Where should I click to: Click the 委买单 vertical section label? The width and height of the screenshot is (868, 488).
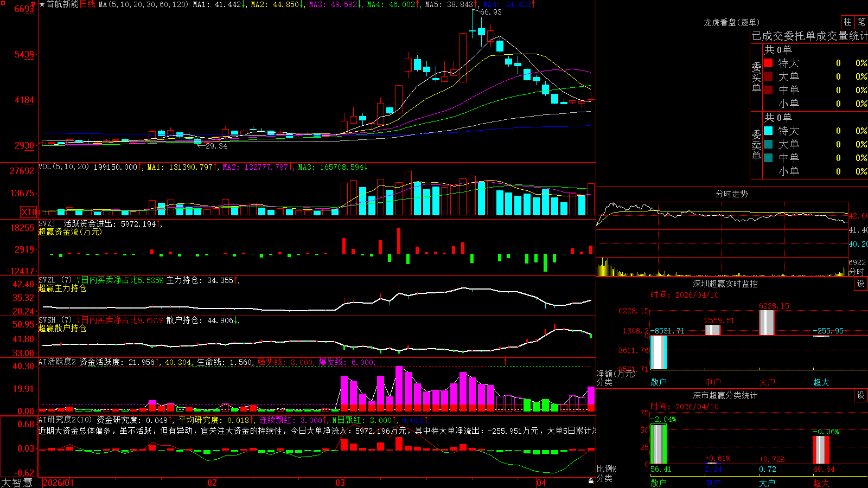(756, 77)
